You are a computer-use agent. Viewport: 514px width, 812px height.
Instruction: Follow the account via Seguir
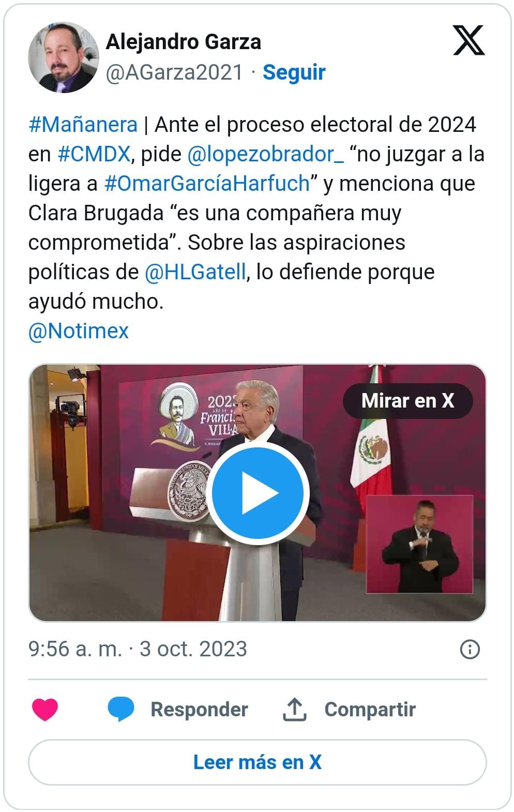[294, 72]
